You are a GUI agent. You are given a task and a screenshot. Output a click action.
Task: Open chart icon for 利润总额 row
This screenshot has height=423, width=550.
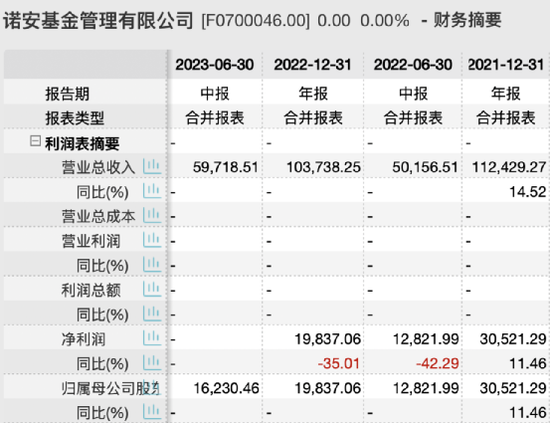(152, 289)
